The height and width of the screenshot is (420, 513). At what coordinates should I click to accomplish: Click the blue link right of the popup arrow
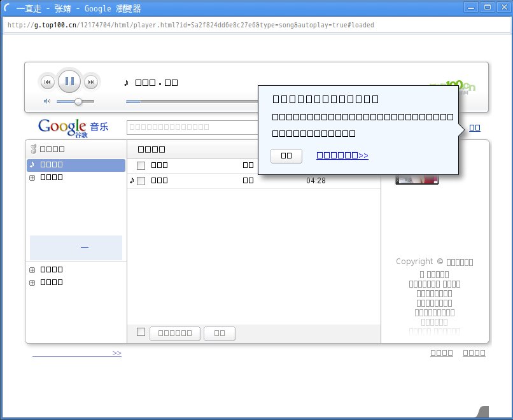[475, 127]
